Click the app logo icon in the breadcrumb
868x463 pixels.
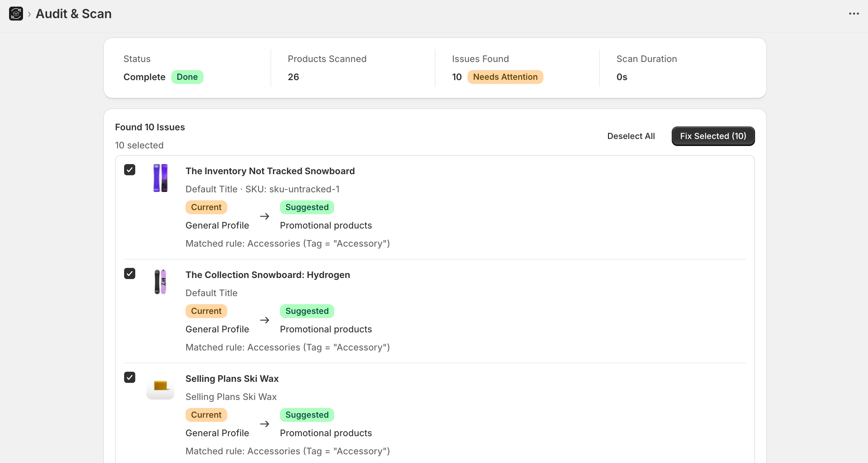click(x=16, y=14)
